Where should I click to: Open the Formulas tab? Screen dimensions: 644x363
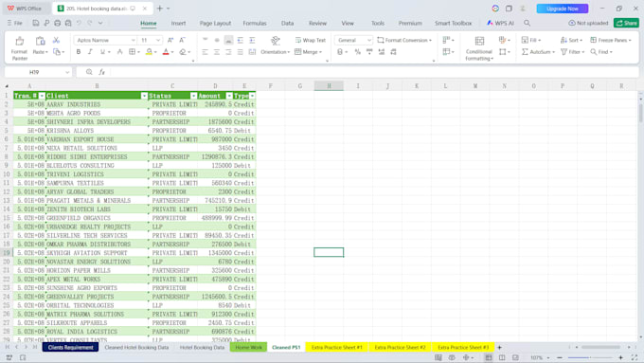255,23
